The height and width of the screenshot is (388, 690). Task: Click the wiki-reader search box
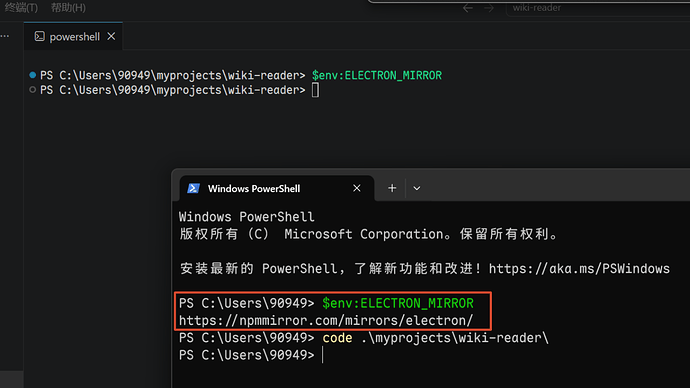(x=598, y=8)
